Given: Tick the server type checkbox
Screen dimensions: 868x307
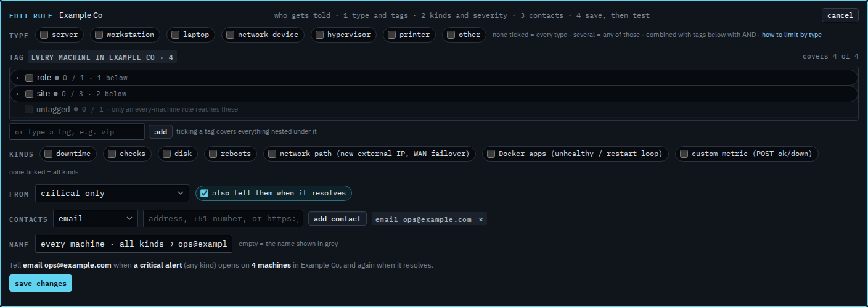Looking at the screenshot, I should tap(44, 35).
